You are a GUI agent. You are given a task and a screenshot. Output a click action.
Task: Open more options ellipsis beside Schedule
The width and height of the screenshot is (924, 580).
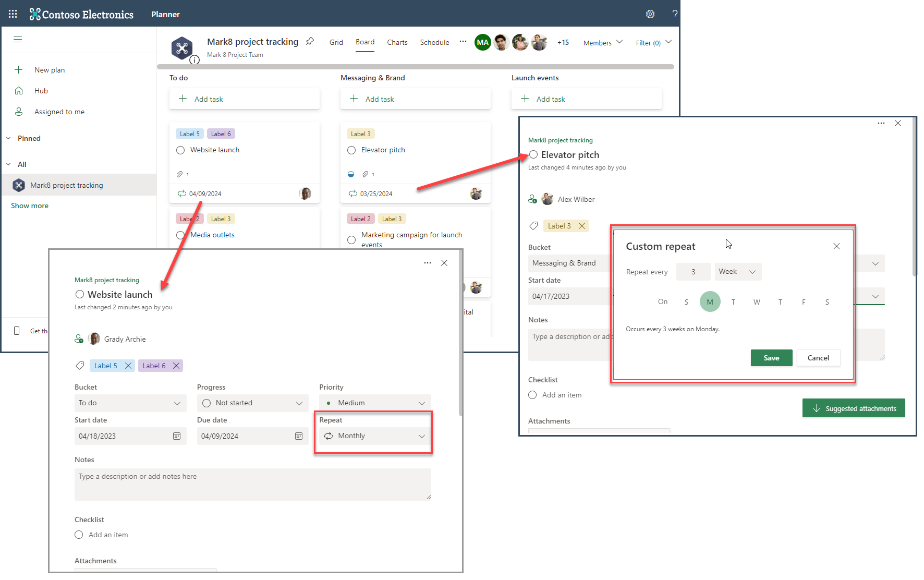[x=463, y=42]
